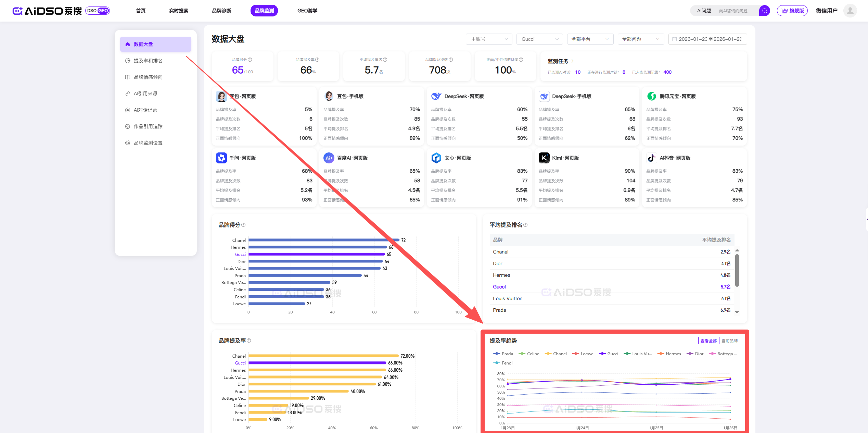Screen dimensions: 868x433
Task: Click the purple search icon button
Action: [764, 11]
